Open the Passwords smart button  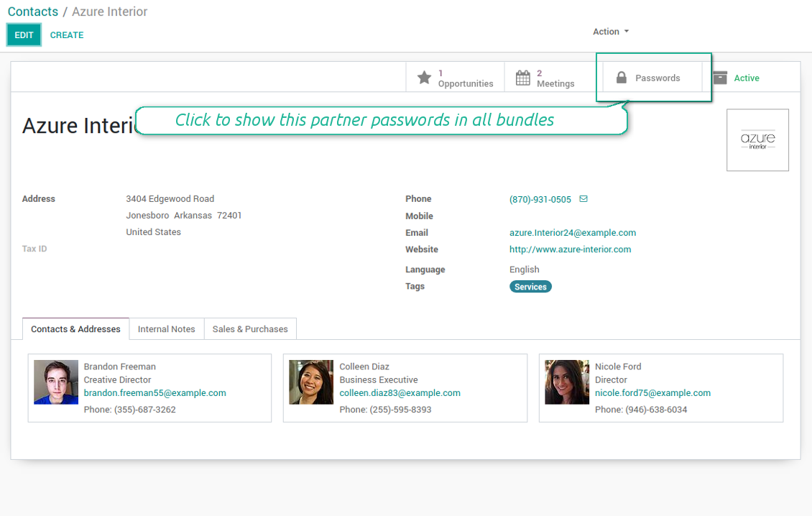click(x=653, y=78)
